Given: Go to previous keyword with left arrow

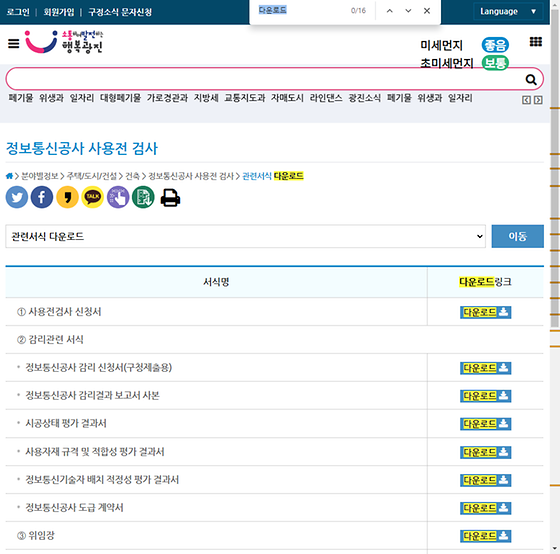Looking at the screenshot, I should [x=526, y=100].
